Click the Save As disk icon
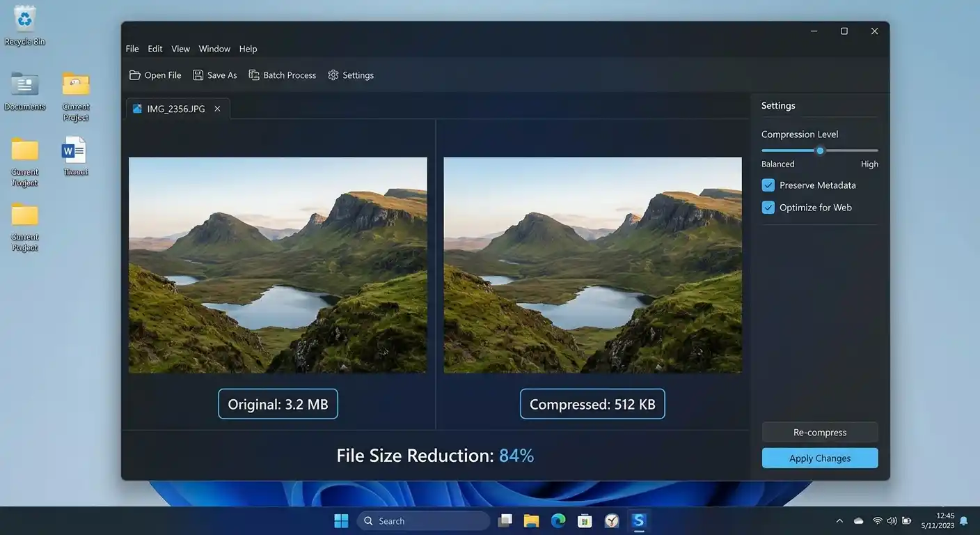Viewport: 980px width, 535px height. coord(198,75)
